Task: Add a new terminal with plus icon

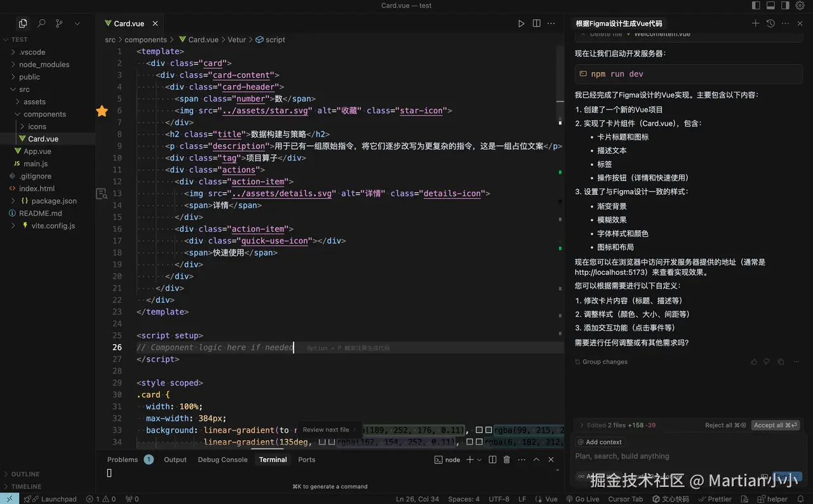Action: (470, 460)
